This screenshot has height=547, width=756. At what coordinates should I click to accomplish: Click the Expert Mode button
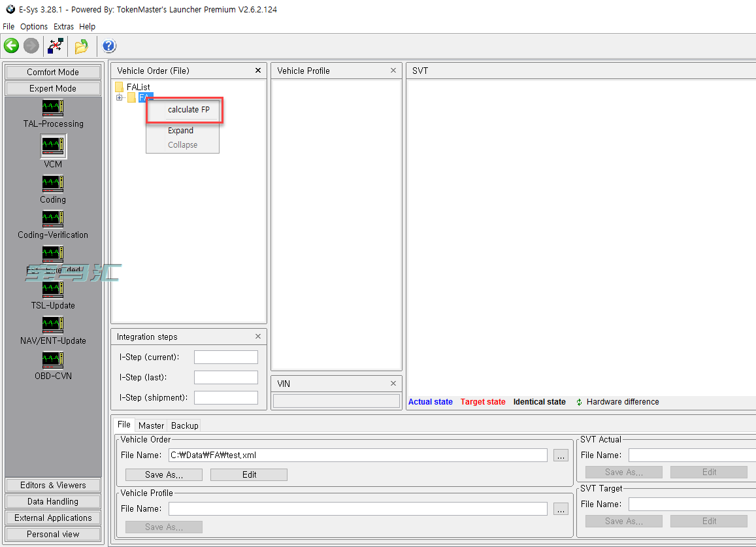click(x=53, y=88)
